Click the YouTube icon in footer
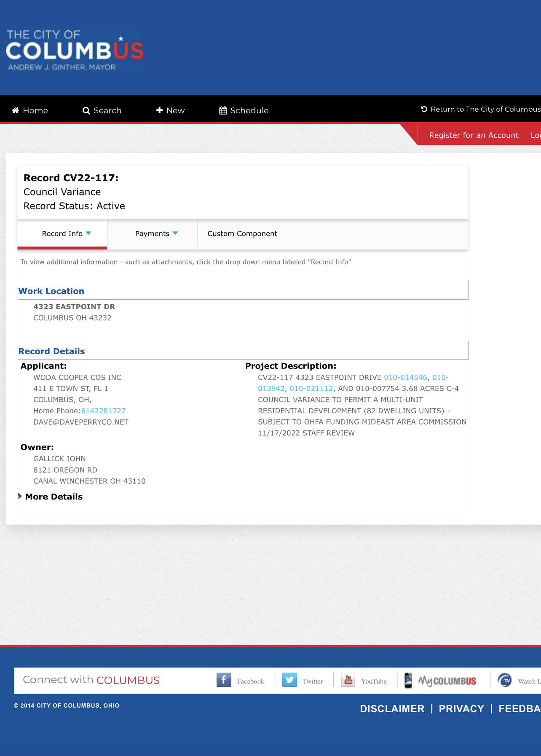The image size is (541, 756). 348,680
